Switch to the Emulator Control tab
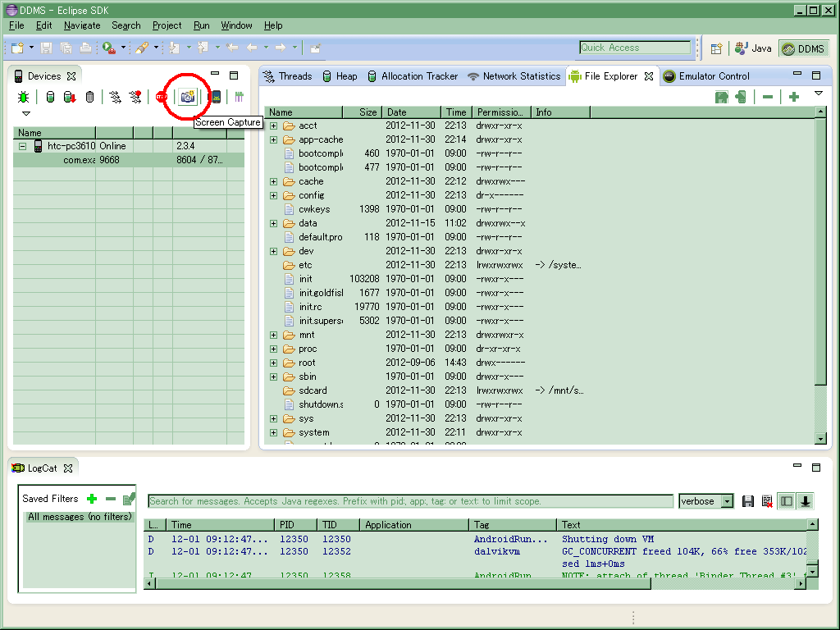This screenshot has height=630, width=840. [706, 76]
